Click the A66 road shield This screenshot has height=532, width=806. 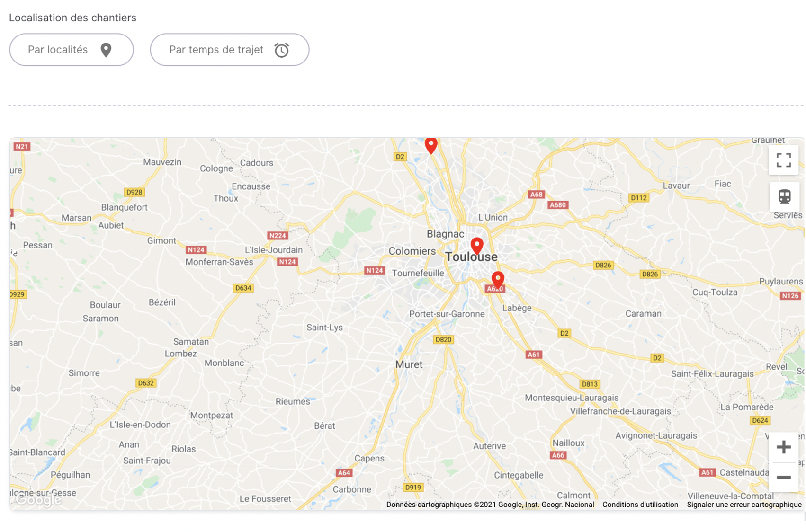click(558, 455)
